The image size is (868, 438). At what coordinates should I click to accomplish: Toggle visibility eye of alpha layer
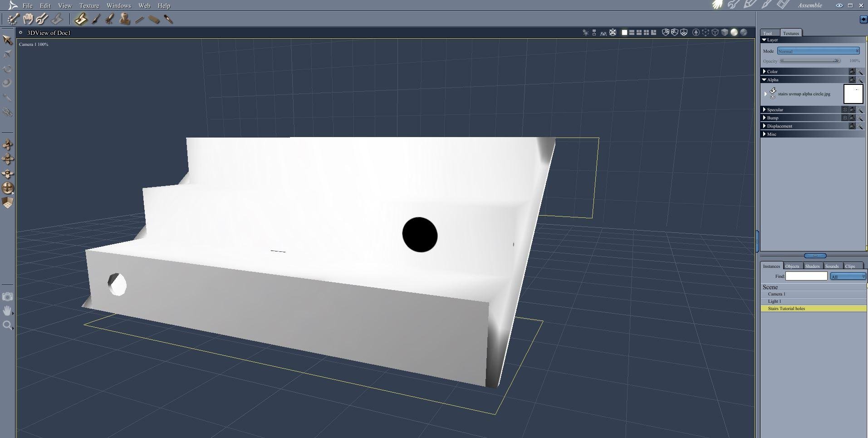coord(773,97)
